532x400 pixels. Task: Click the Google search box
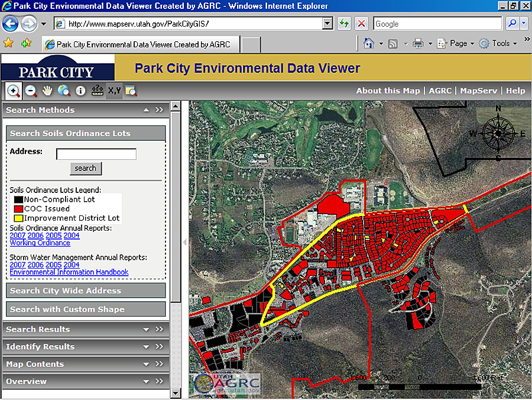437,24
